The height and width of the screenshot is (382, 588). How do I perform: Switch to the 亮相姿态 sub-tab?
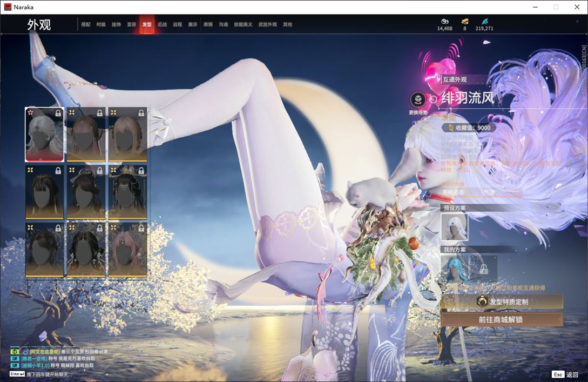point(454,192)
